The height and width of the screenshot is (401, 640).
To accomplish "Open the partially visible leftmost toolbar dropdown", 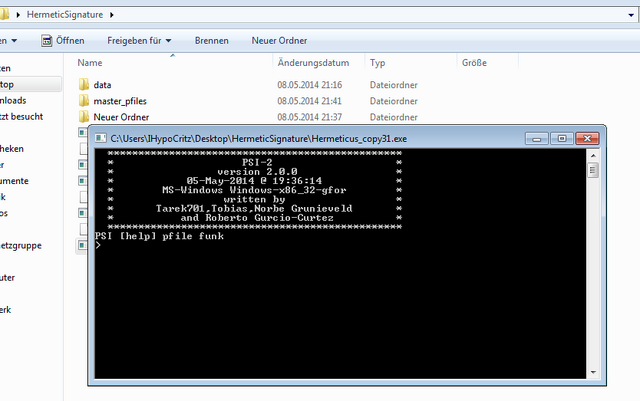I will [9, 40].
